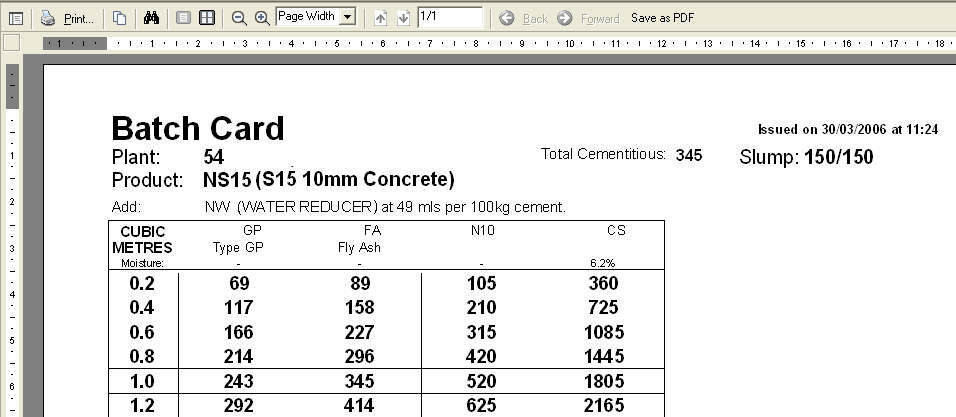This screenshot has height=417, width=956.
Task: Click the copy pages icon
Action: (x=119, y=18)
